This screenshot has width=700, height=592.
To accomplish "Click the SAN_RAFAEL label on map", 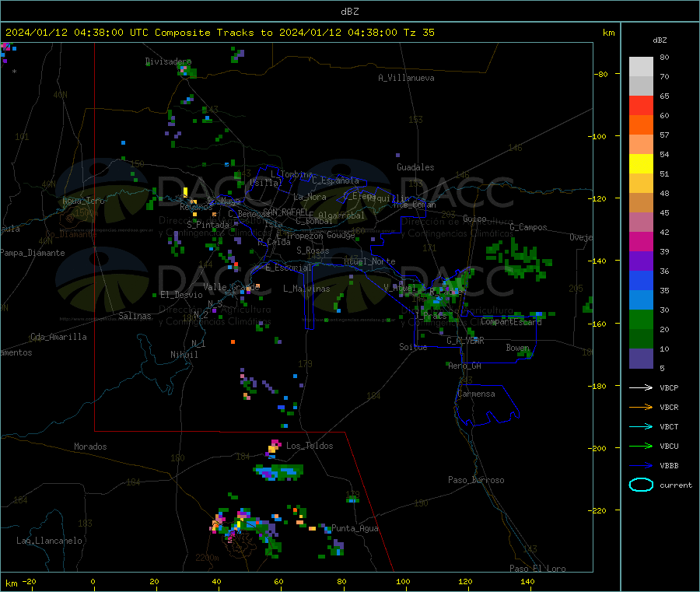I will pyautogui.click(x=285, y=212).
